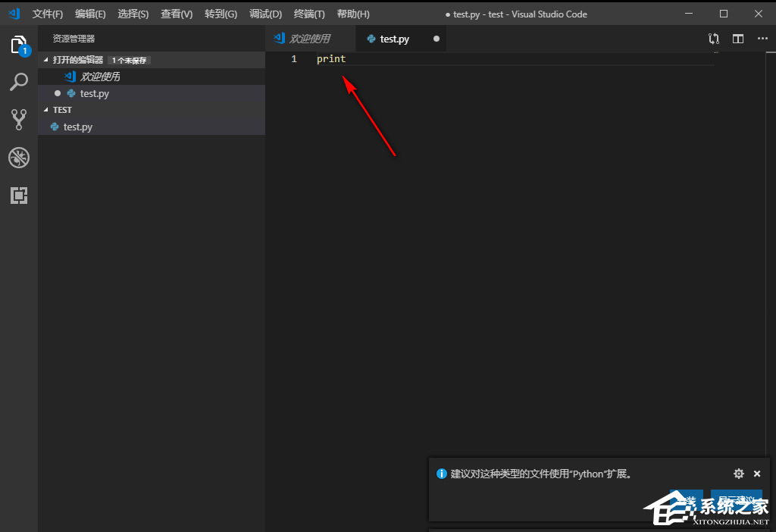The height and width of the screenshot is (532, 776).
Task: Select the Search icon in the Activity Bar
Action: (19, 82)
